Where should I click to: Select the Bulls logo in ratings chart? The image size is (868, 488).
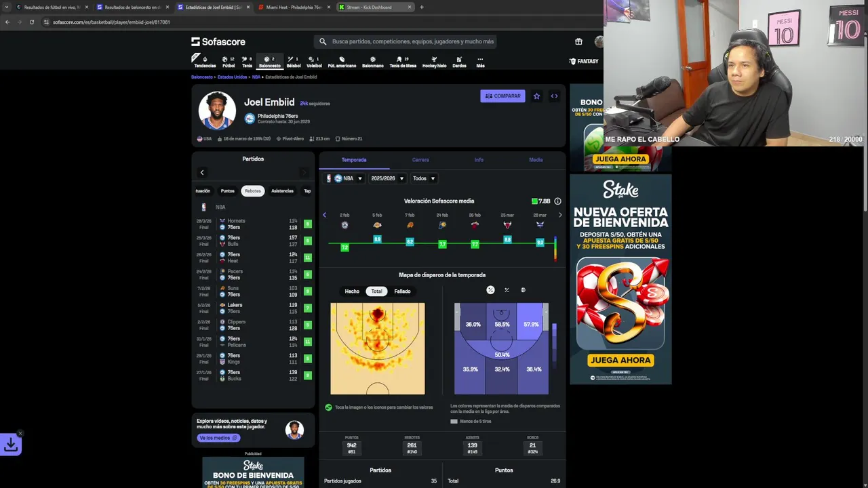point(507,225)
